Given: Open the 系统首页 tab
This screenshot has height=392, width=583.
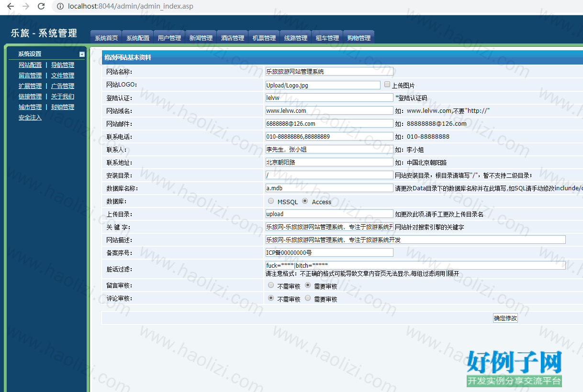Looking at the screenshot, I should 106,38.
